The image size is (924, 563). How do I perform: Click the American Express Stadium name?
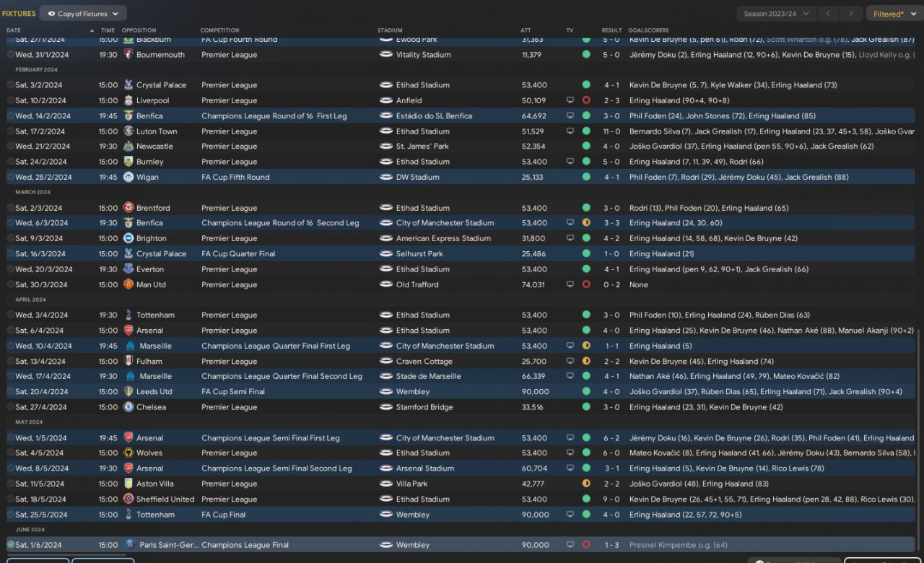(443, 238)
